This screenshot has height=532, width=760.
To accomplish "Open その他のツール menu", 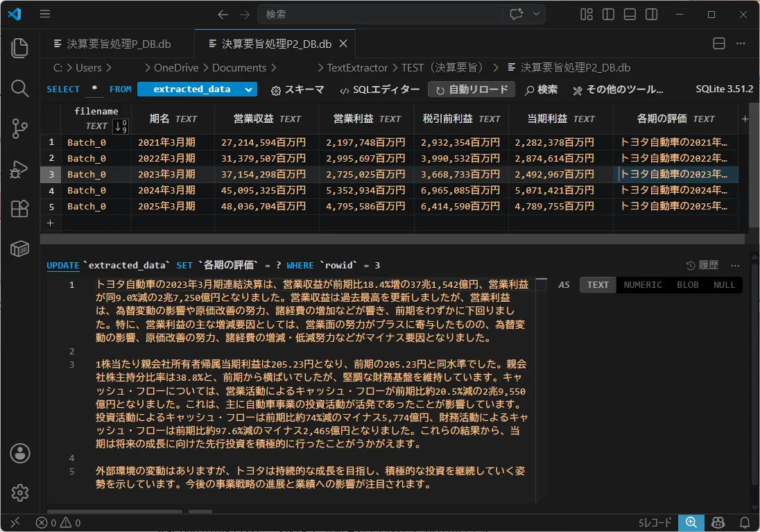I will pyautogui.click(x=618, y=89).
